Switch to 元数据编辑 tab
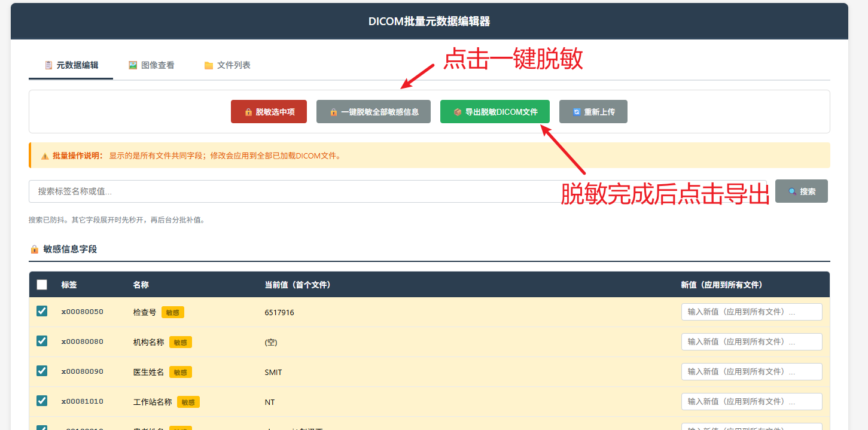868x430 pixels. coord(71,65)
